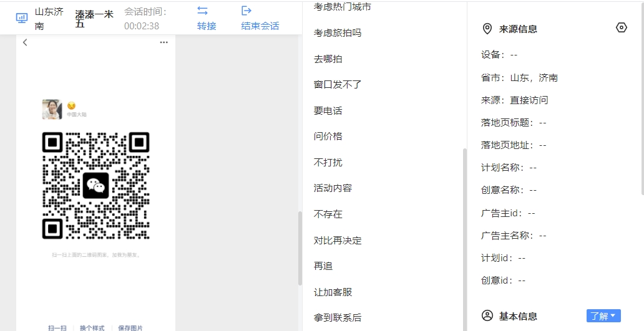Click the 中国大陆 region text
This screenshot has width=644, height=331.
click(77, 115)
